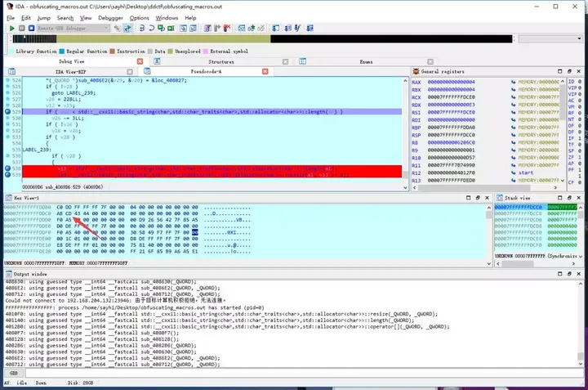Open the Options menu
Viewport: 588px width, 390px height.
pos(139,18)
